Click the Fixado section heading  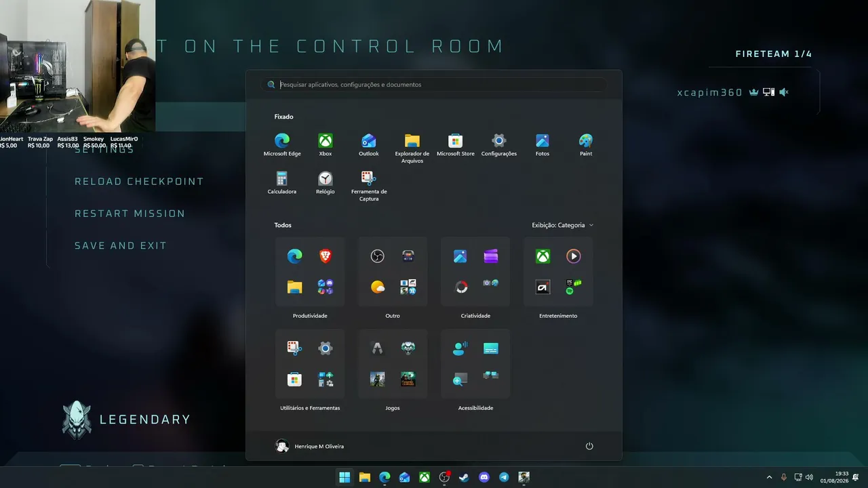click(x=283, y=117)
